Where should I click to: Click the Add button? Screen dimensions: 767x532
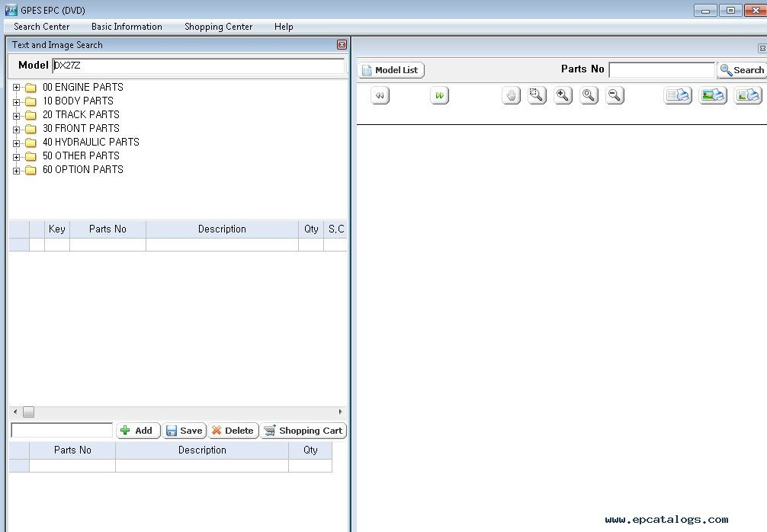pos(138,431)
